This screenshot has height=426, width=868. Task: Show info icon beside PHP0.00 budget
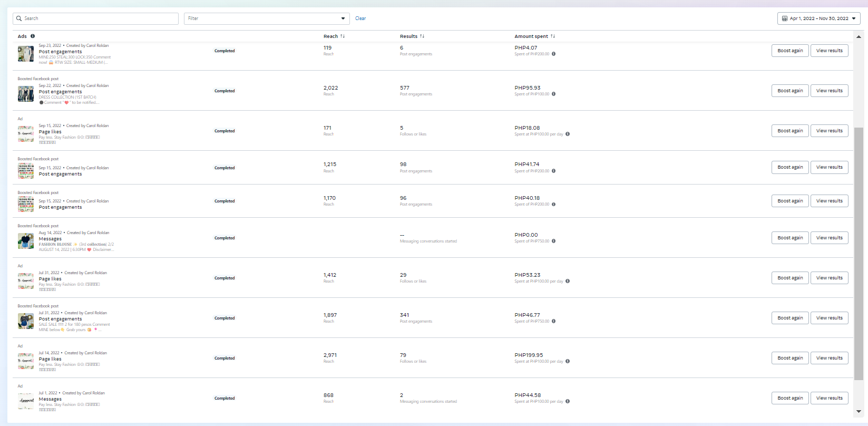pyautogui.click(x=553, y=241)
